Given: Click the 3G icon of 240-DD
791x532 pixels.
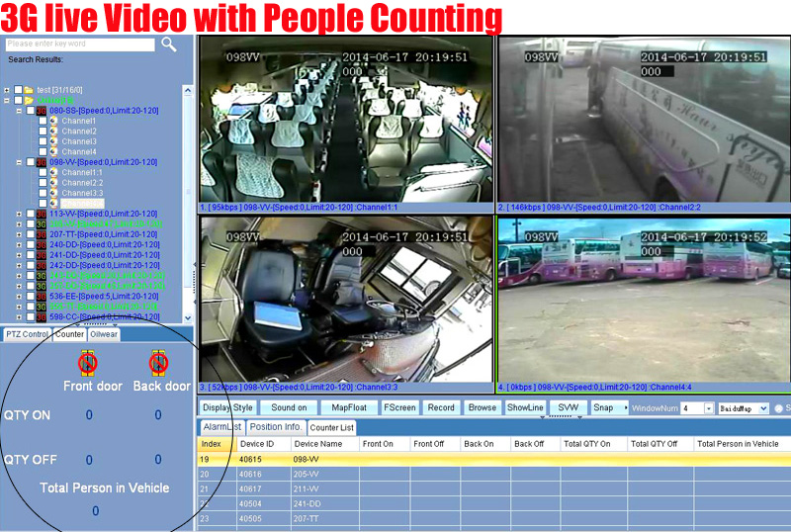Looking at the screenshot, I should 42,245.
